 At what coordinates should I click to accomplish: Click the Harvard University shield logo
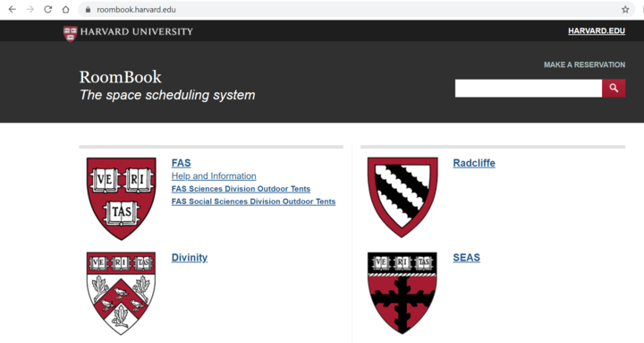coord(71,34)
